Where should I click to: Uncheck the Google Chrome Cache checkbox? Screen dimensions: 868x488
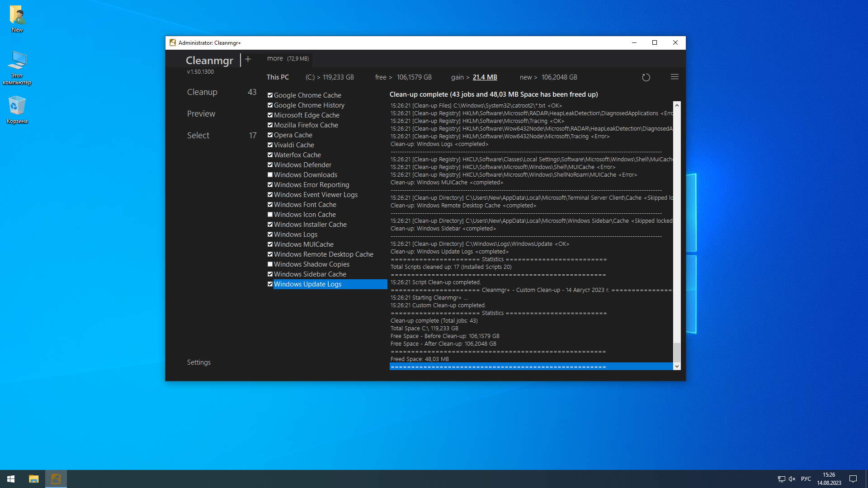click(x=270, y=95)
